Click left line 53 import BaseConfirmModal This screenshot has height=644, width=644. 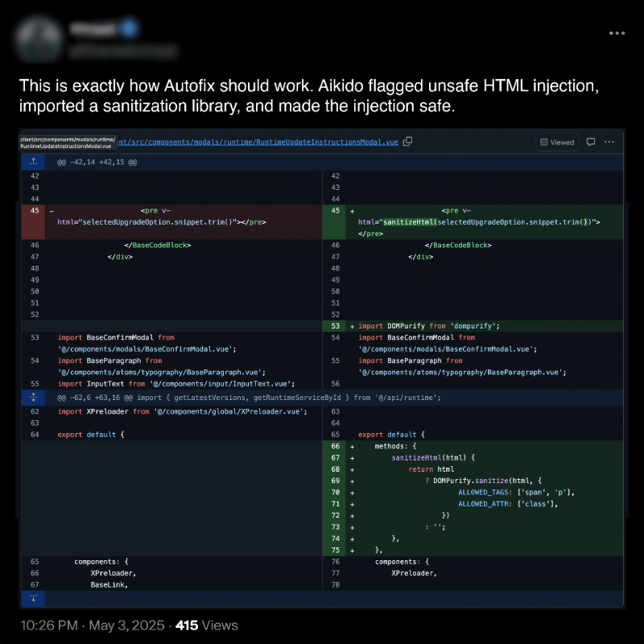(x=147, y=344)
